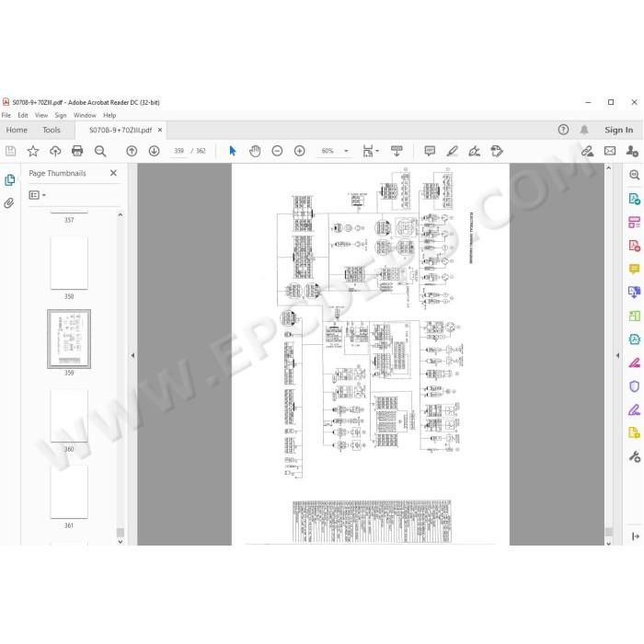The width and height of the screenshot is (644, 644).
Task: Open the Window menu
Action: click(85, 115)
